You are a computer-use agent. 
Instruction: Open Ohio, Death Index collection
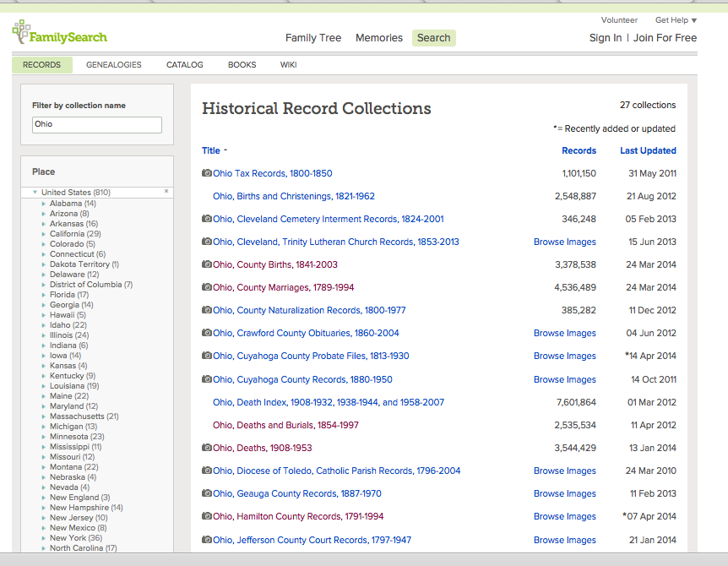pyautogui.click(x=329, y=402)
